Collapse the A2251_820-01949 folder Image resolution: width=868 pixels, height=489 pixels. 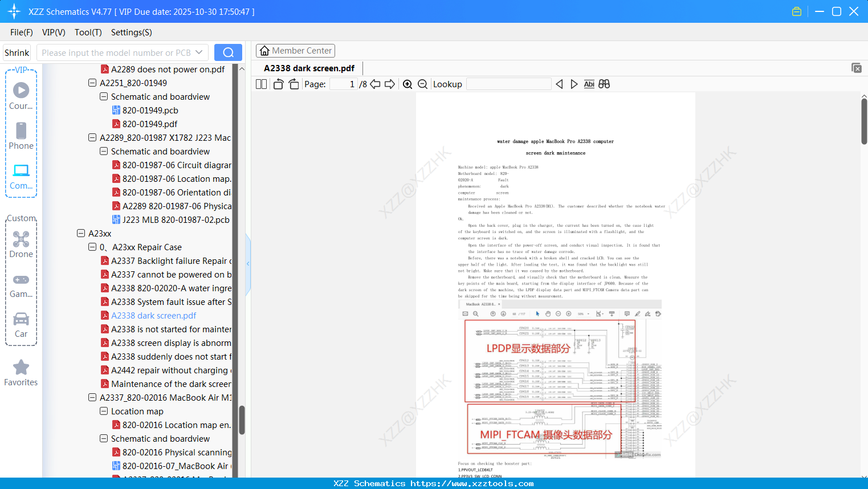point(92,83)
